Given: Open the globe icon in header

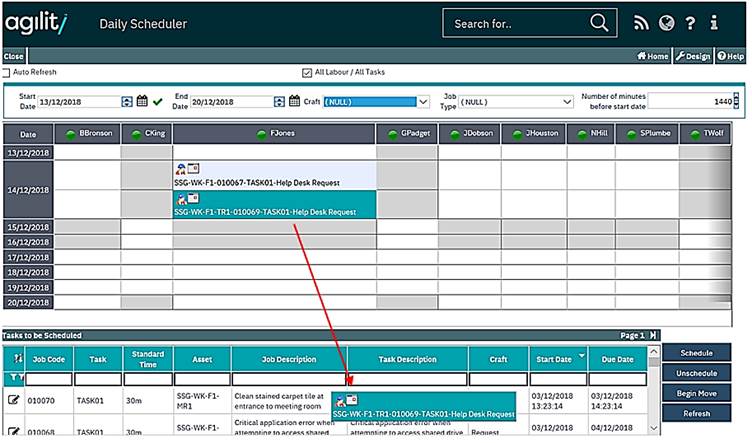Looking at the screenshot, I should (x=666, y=23).
